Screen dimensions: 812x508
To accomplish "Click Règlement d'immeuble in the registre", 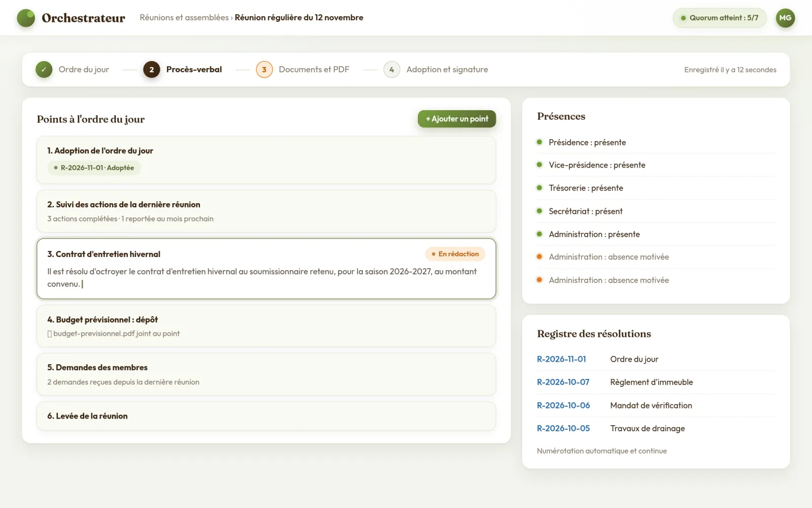I will pos(652,382).
